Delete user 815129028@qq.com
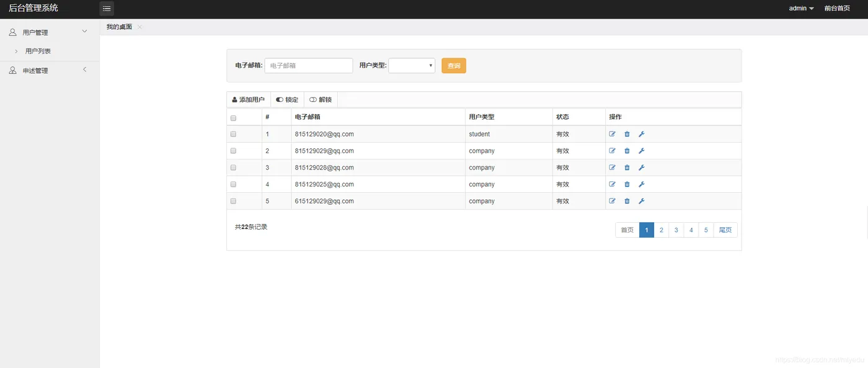The height and width of the screenshot is (368, 868). 627,168
